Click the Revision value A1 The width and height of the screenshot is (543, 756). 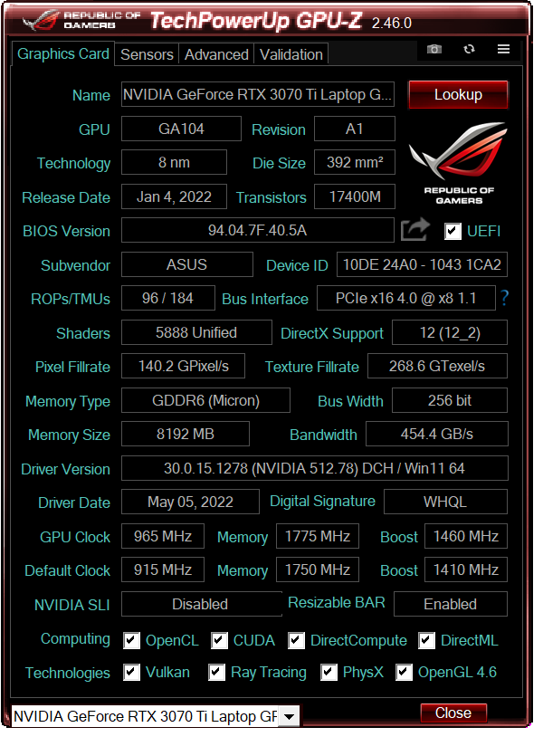pos(355,129)
